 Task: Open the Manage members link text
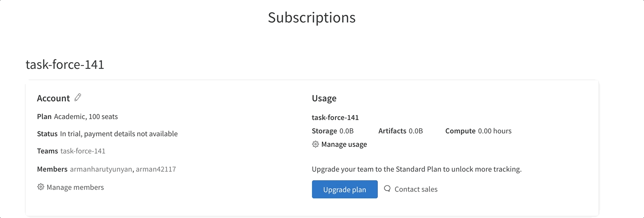75,187
